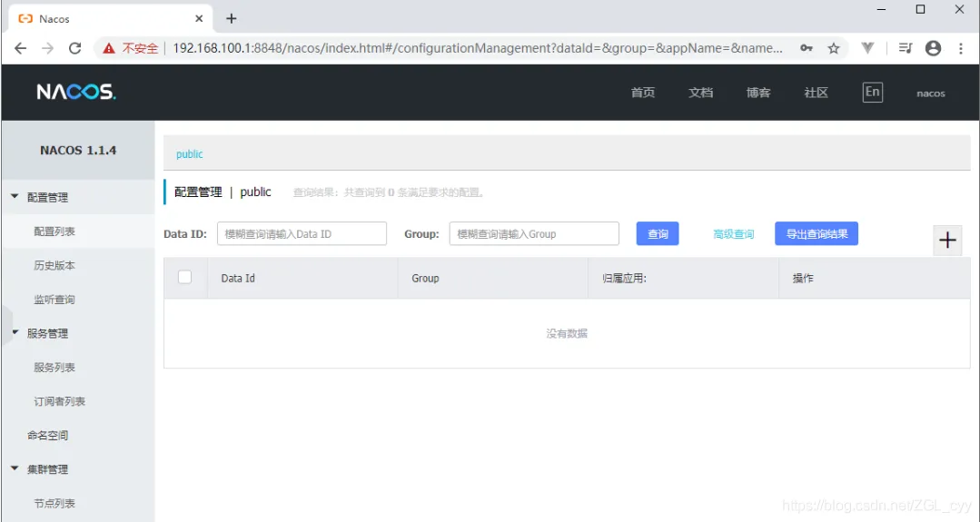Click sidebar collapse handle on left edge

[x=6, y=326]
